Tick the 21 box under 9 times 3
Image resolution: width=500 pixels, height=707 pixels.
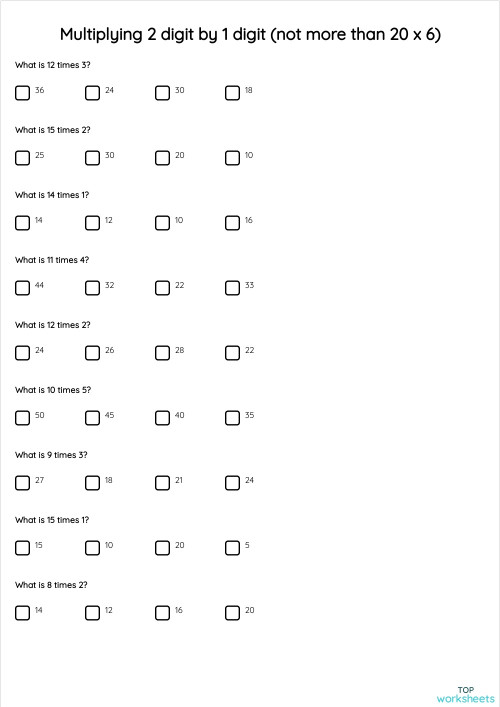(162, 482)
